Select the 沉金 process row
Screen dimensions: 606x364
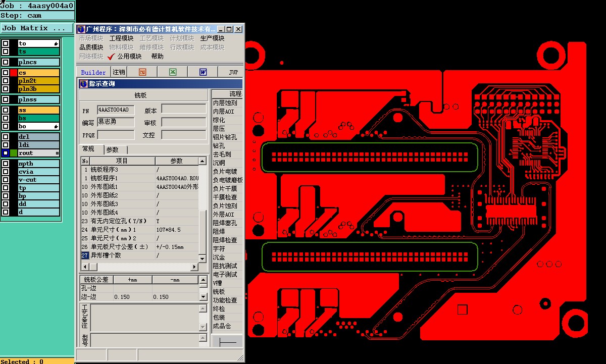point(227,257)
